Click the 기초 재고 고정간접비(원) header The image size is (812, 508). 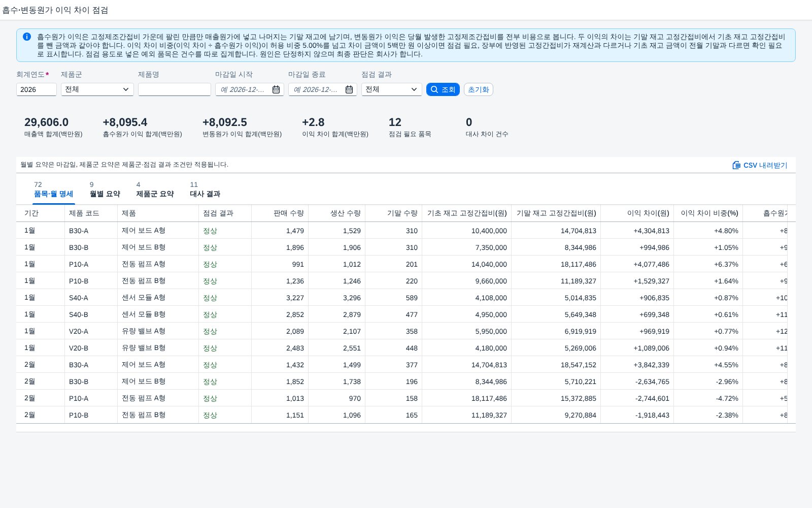467,213
